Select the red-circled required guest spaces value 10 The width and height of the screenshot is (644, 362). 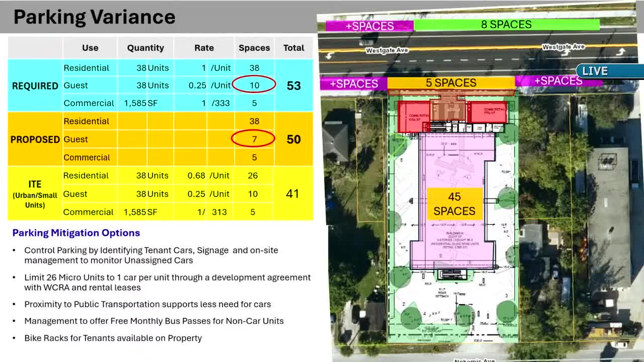[x=254, y=85]
